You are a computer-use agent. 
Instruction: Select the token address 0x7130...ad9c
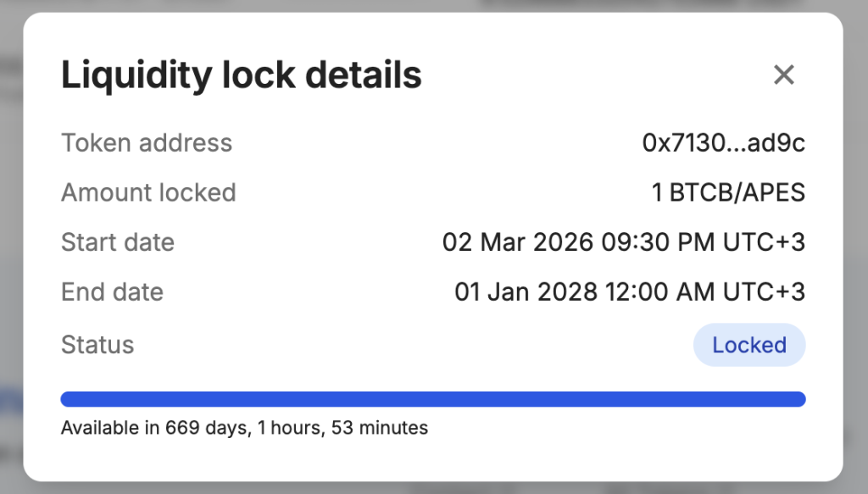tap(723, 143)
